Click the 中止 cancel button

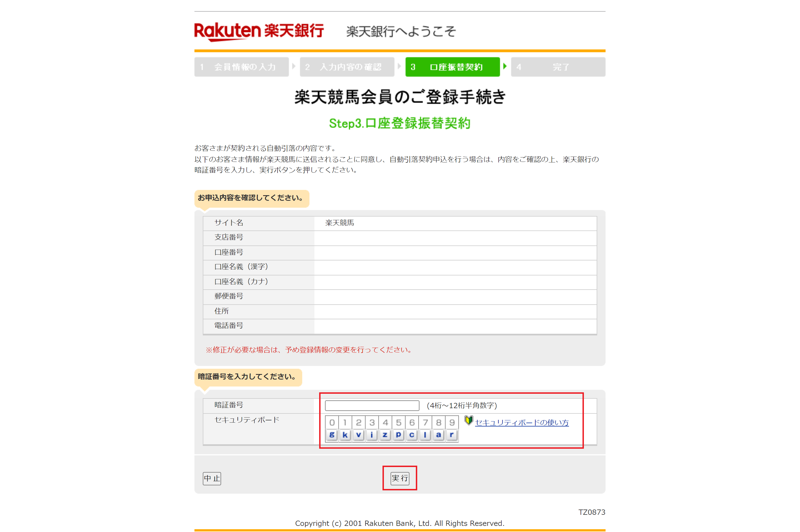click(x=212, y=478)
